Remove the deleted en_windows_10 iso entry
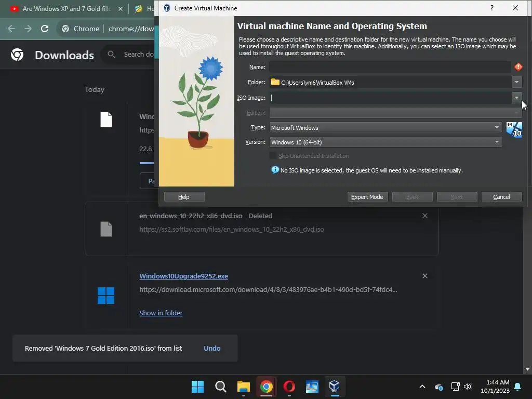The height and width of the screenshot is (399, 532). [x=425, y=216]
